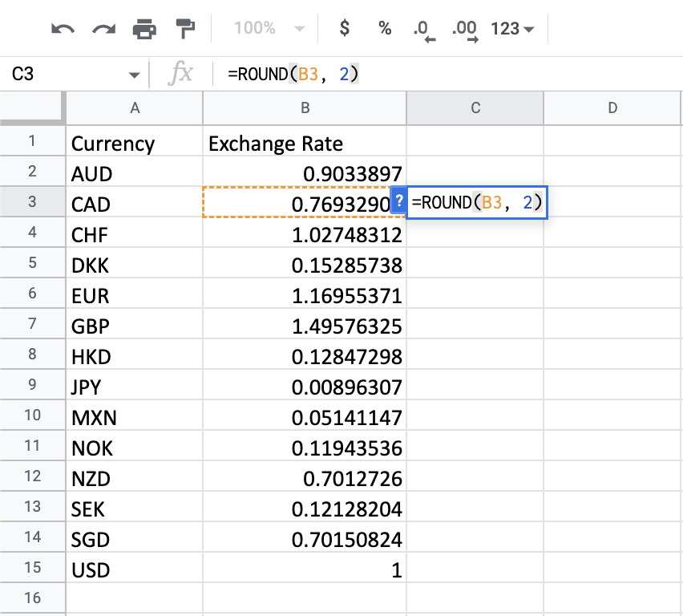This screenshot has height=616, width=683.
Task: Select column D header
Action: 612,108
